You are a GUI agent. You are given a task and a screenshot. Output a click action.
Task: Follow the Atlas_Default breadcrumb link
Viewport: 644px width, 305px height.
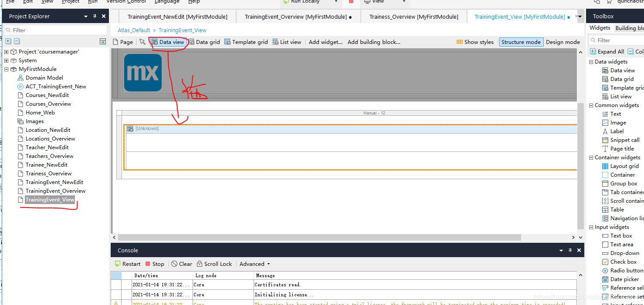[134, 30]
